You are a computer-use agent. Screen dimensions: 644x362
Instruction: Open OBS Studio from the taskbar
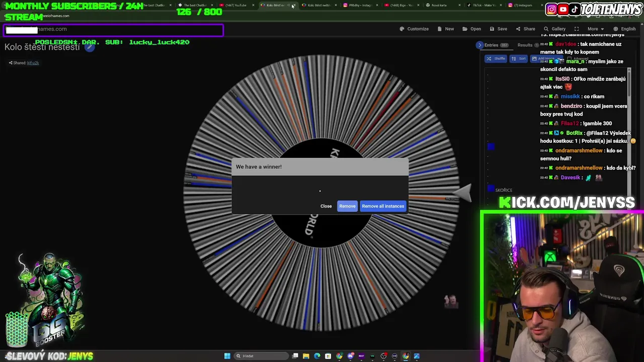pos(383,356)
